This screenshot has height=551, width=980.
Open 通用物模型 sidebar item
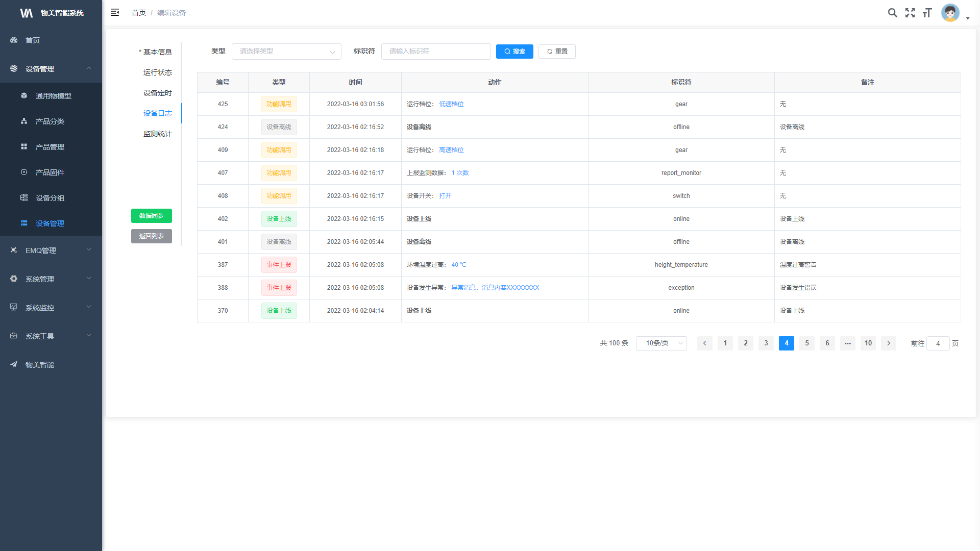point(53,96)
